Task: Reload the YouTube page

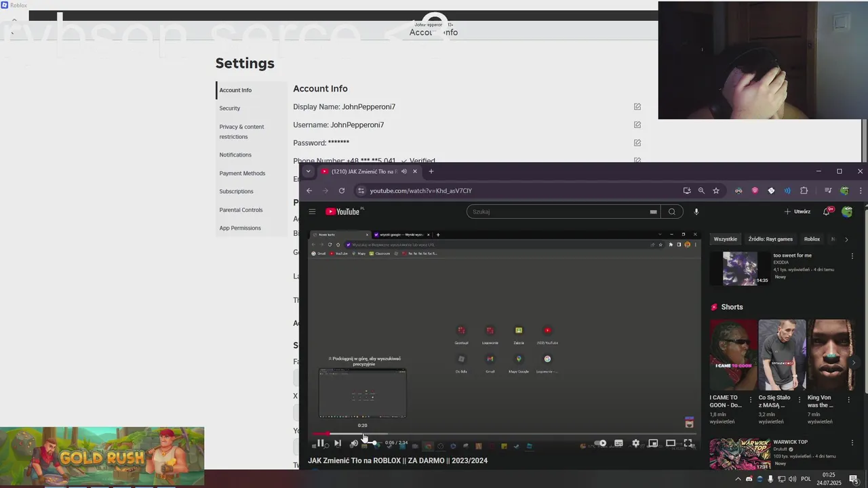Action: [342, 190]
